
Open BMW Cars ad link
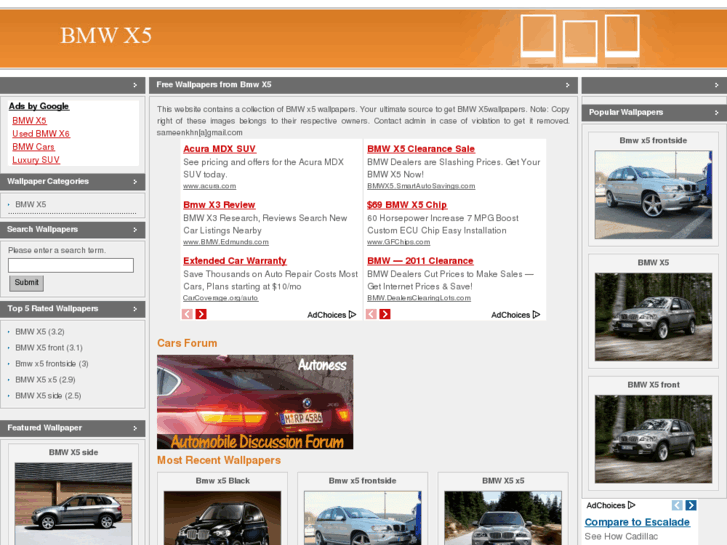[33, 147]
